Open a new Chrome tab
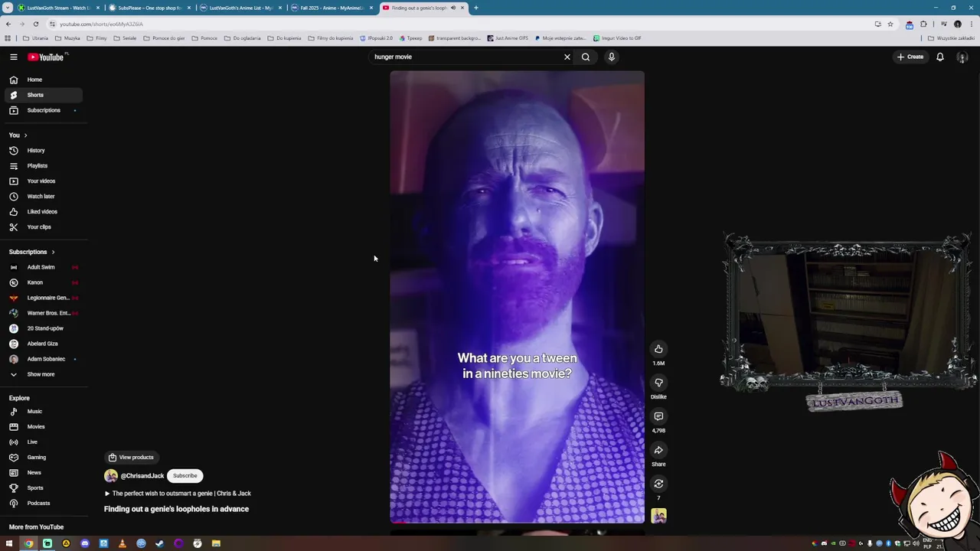This screenshot has height=551, width=980. tap(475, 8)
